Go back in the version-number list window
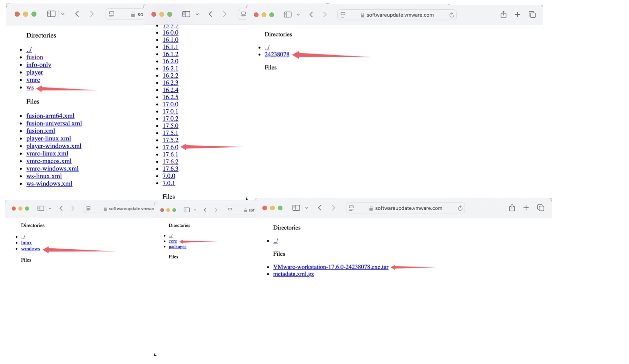The width and height of the screenshot is (629, 364). click(x=211, y=14)
